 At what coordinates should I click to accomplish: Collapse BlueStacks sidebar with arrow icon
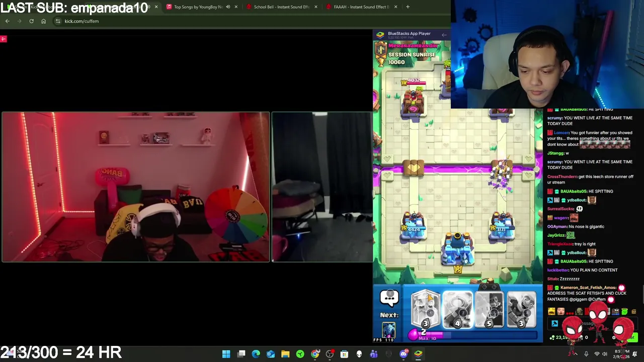[444, 35]
